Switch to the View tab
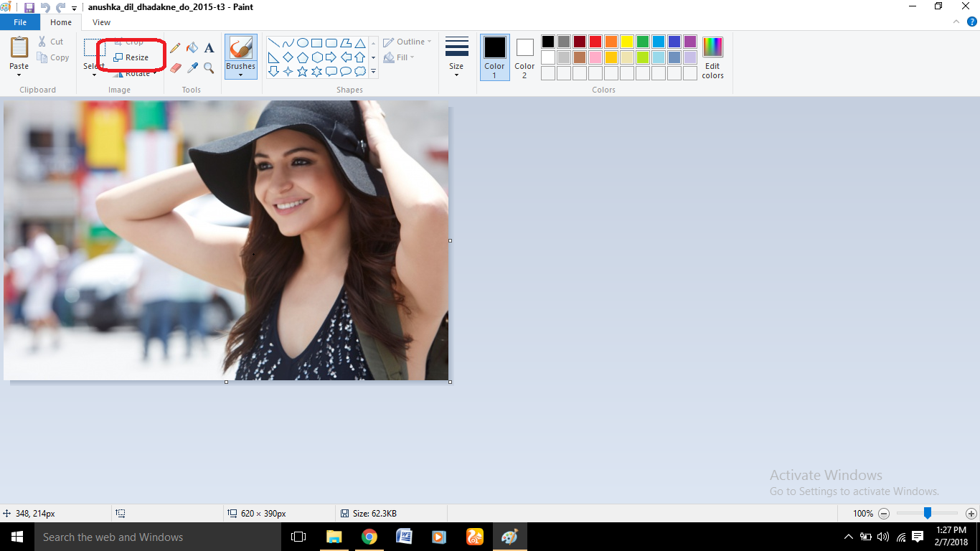 101,22
